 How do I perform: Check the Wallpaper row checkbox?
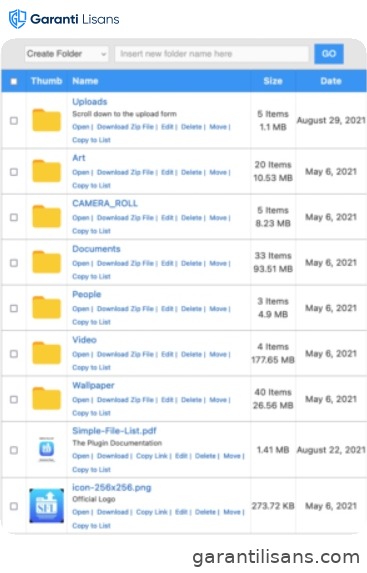coord(14,399)
